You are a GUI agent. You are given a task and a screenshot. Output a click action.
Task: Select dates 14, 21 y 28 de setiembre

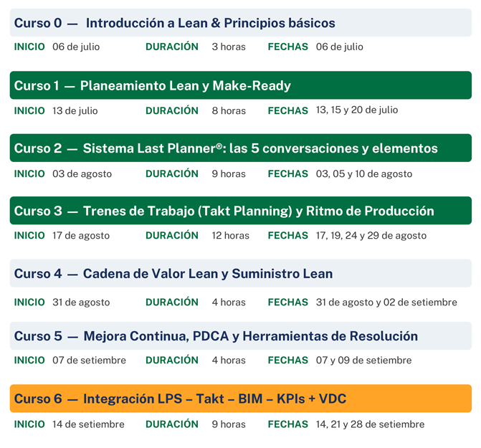click(x=371, y=424)
